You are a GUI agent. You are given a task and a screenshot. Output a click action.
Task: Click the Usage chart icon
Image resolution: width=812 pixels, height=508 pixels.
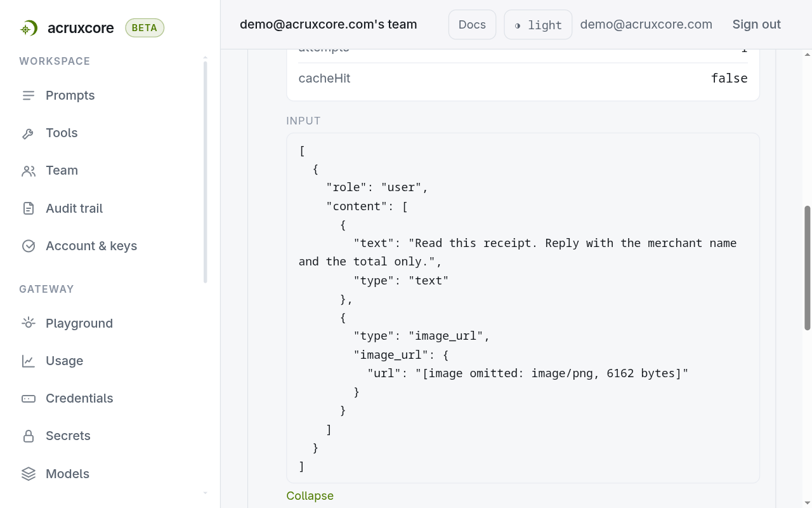click(29, 361)
